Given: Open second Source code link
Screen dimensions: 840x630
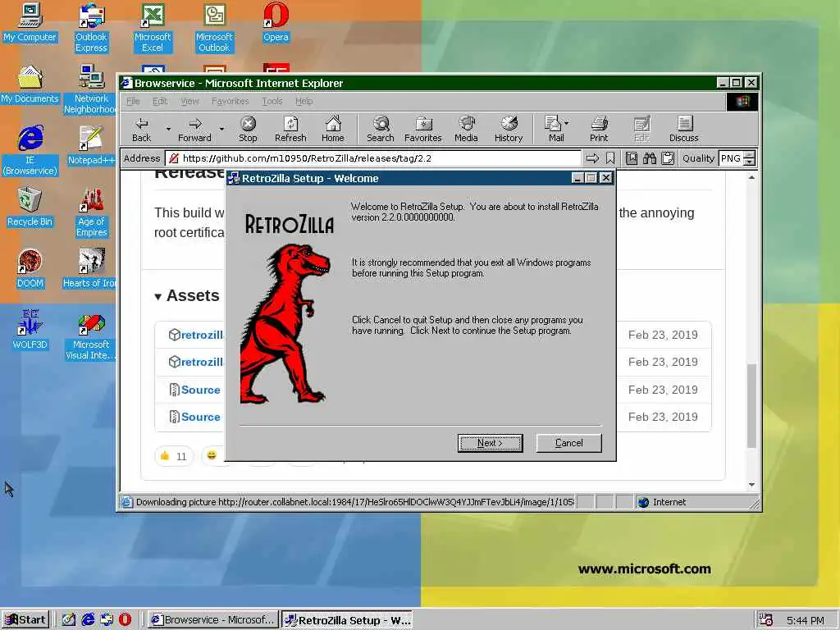Looking at the screenshot, I should (201, 417).
